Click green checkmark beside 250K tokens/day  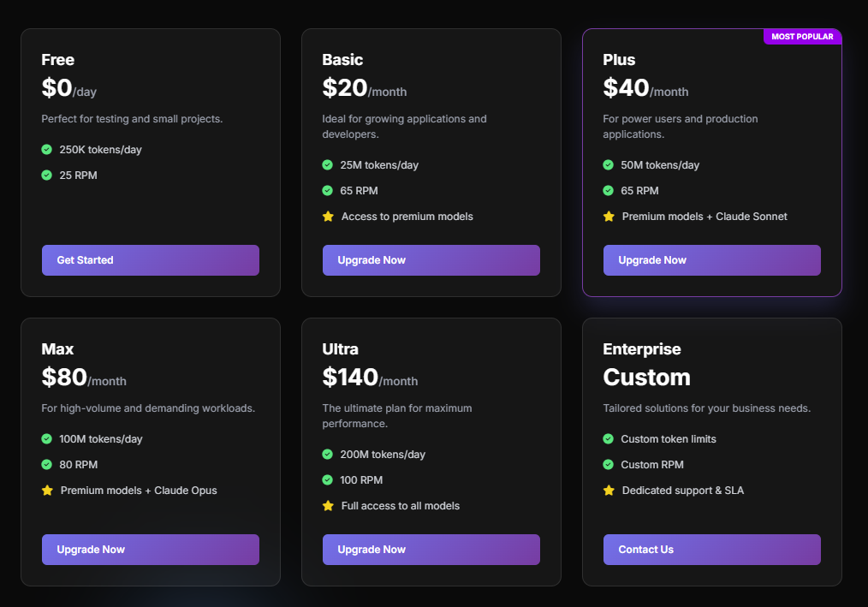pos(47,149)
